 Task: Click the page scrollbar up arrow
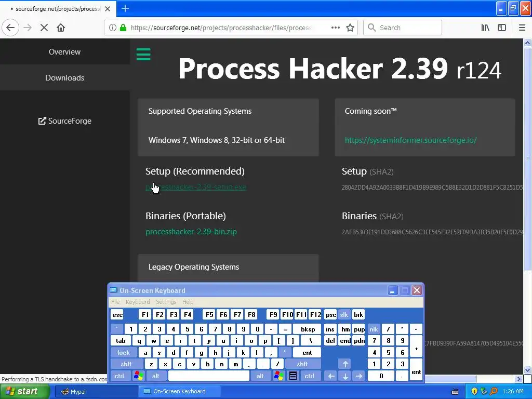point(527,43)
